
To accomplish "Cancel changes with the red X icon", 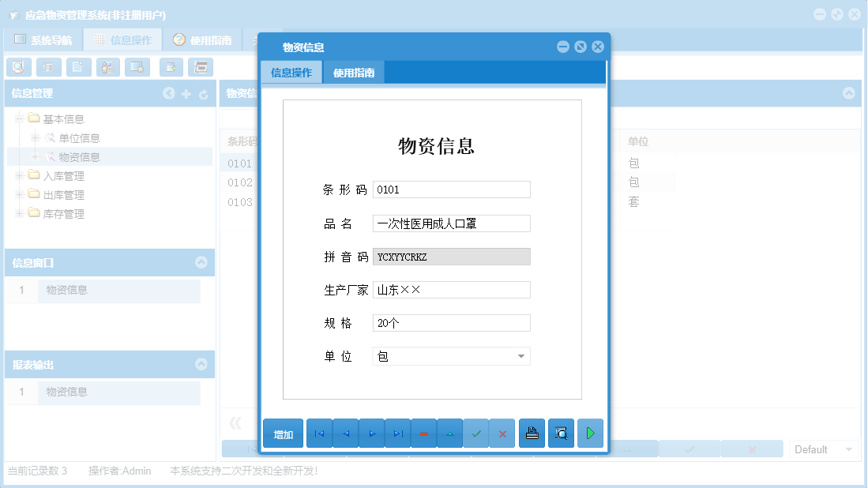I will pyautogui.click(x=502, y=433).
